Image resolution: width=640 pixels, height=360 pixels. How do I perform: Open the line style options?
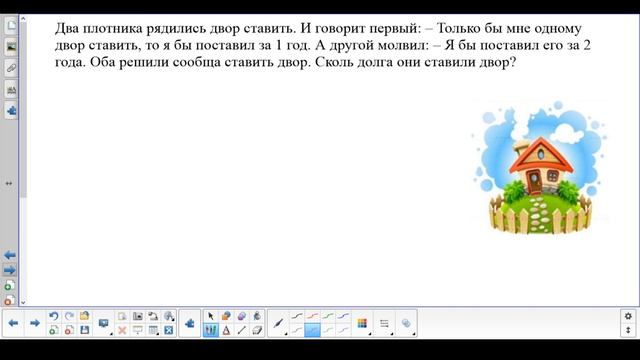tap(384, 323)
